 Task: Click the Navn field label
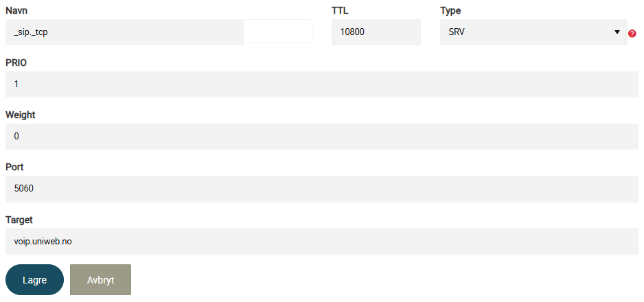tap(16, 11)
